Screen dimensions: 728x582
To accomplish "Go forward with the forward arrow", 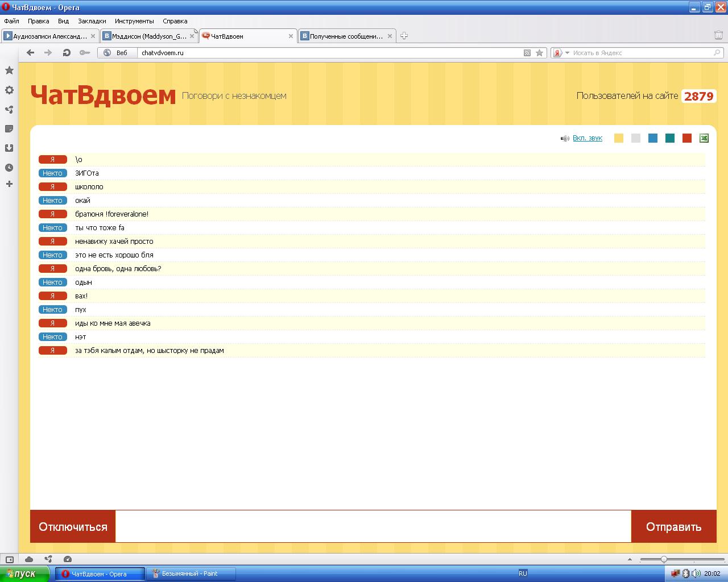I will 48,52.
